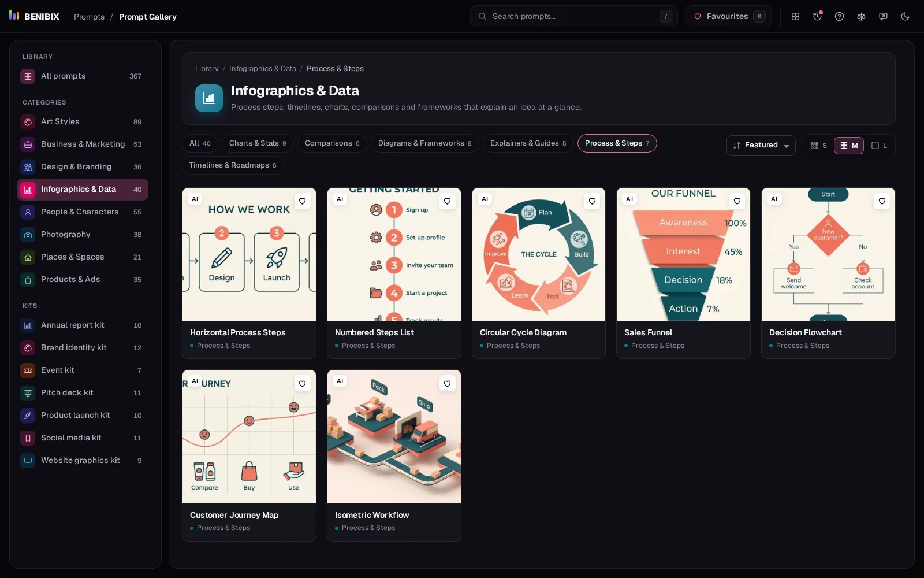
Task: Click the Prompts breadcrumb link in header
Action: (x=90, y=17)
